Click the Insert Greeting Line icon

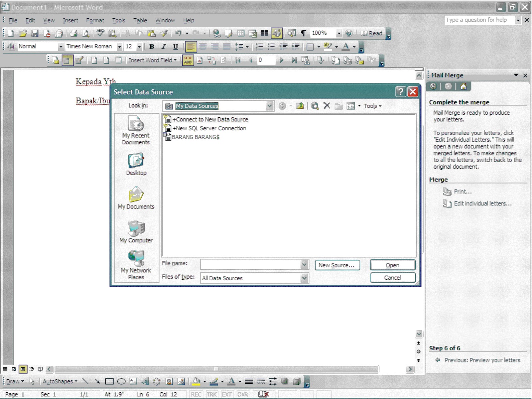[106, 60]
